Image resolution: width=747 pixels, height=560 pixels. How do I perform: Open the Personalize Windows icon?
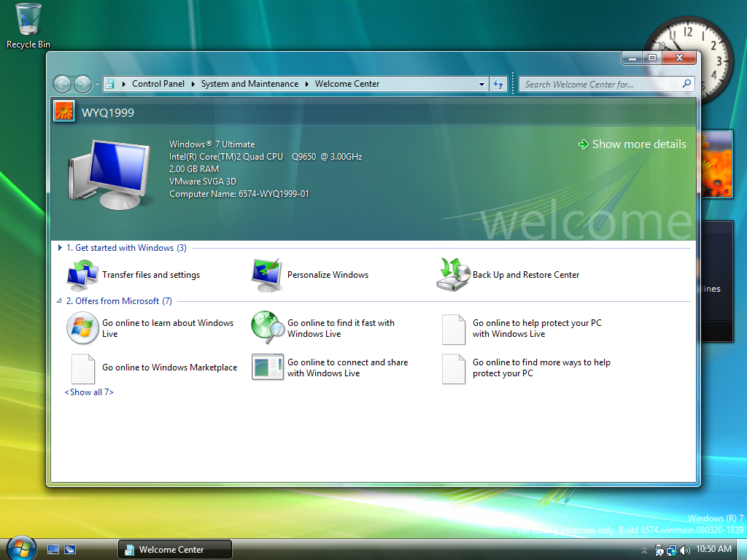pos(267,275)
